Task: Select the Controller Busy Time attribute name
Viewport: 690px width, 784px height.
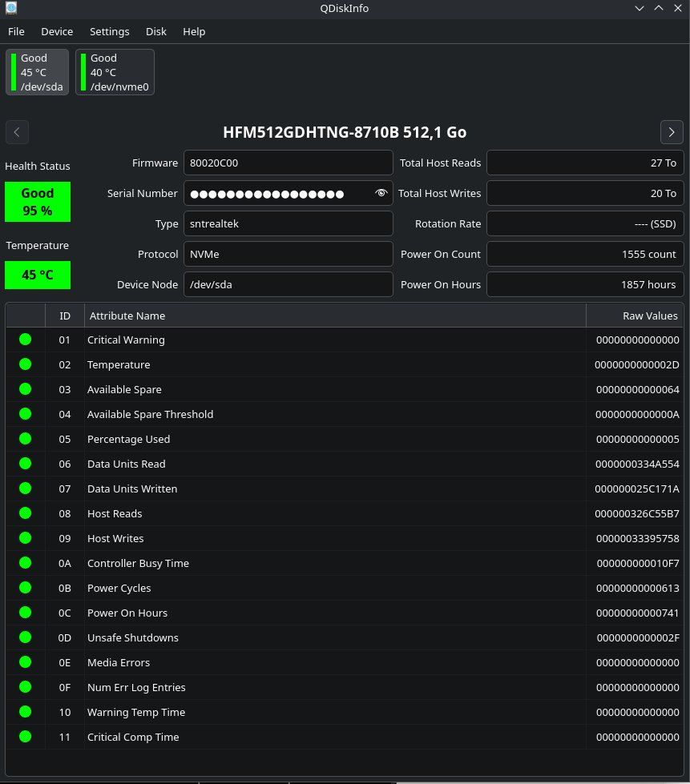Action: point(138,563)
